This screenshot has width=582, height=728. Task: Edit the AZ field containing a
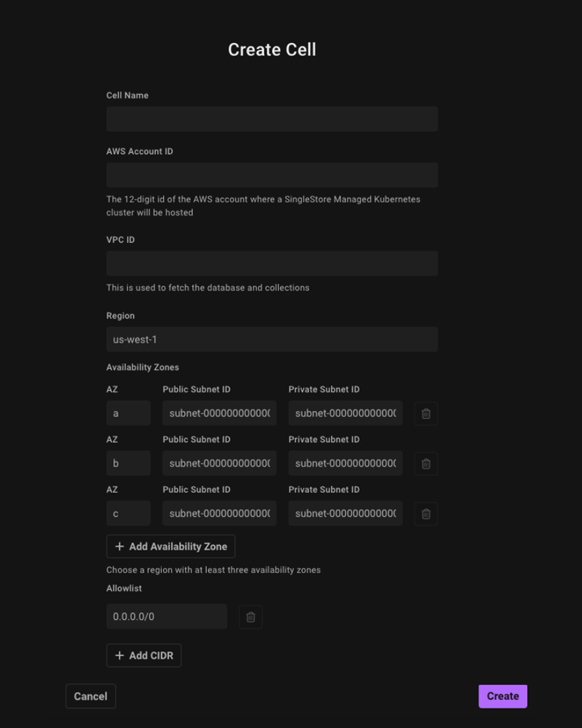click(128, 413)
